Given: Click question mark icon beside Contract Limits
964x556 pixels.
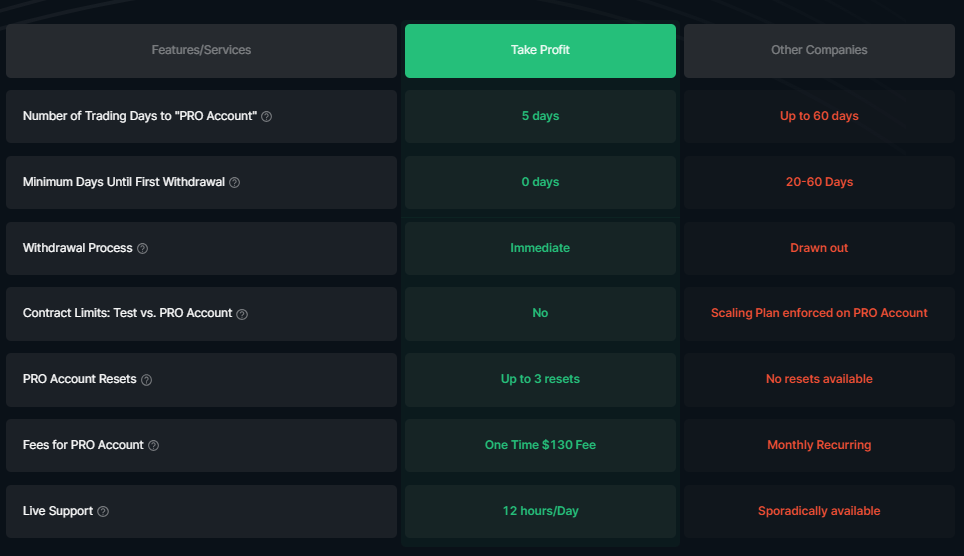Looking at the screenshot, I should (242, 314).
